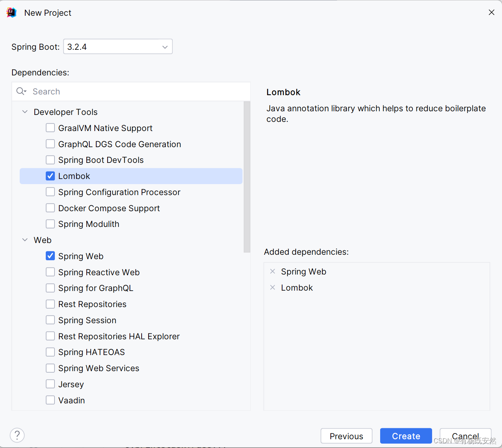Image resolution: width=502 pixels, height=448 pixels.
Task: Check Spring Configuration Processor
Action: pos(50,192)
